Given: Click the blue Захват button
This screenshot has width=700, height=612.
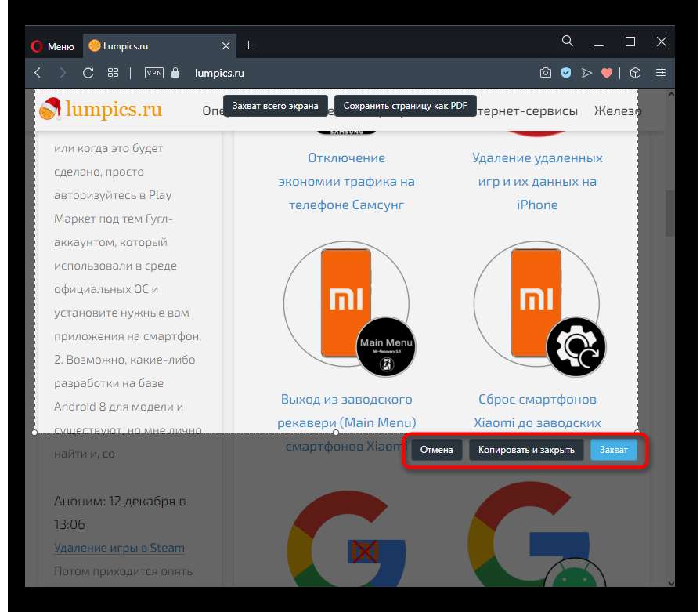Looking at the screenshot, I should (x=613, y=450).
